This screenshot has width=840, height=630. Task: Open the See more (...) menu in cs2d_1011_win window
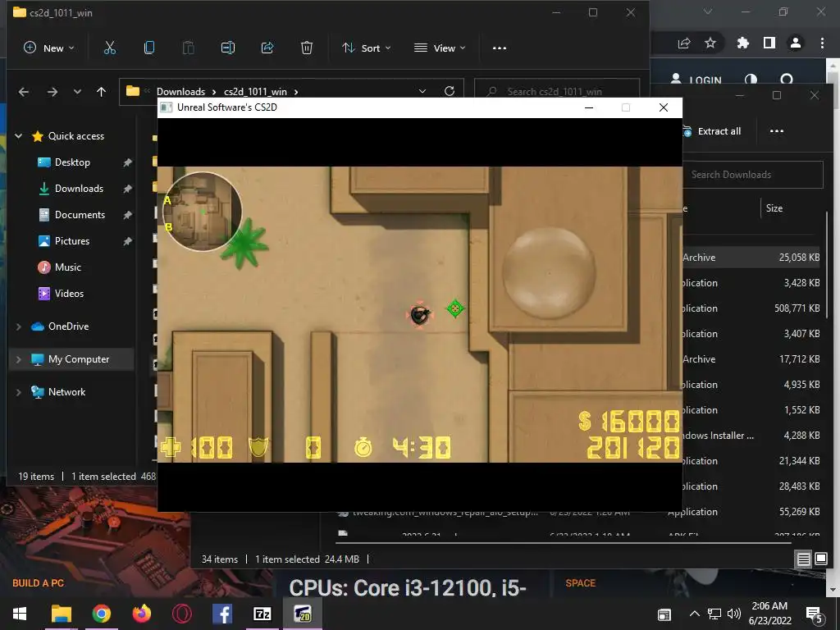[x=500, y=48]
